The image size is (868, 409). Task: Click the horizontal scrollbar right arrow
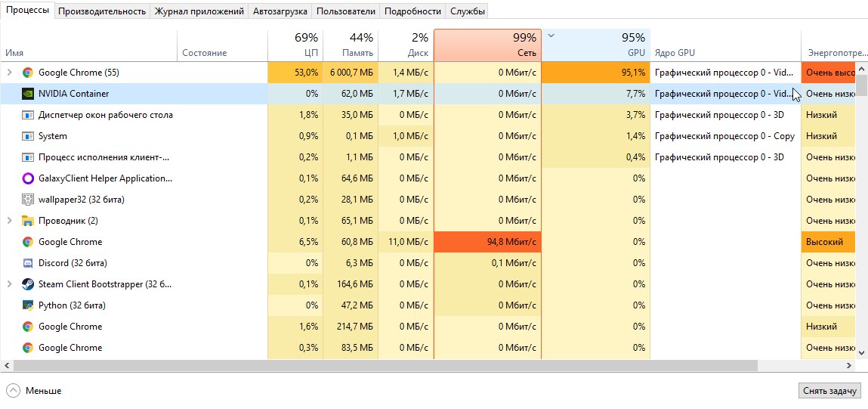click(849, 366)
